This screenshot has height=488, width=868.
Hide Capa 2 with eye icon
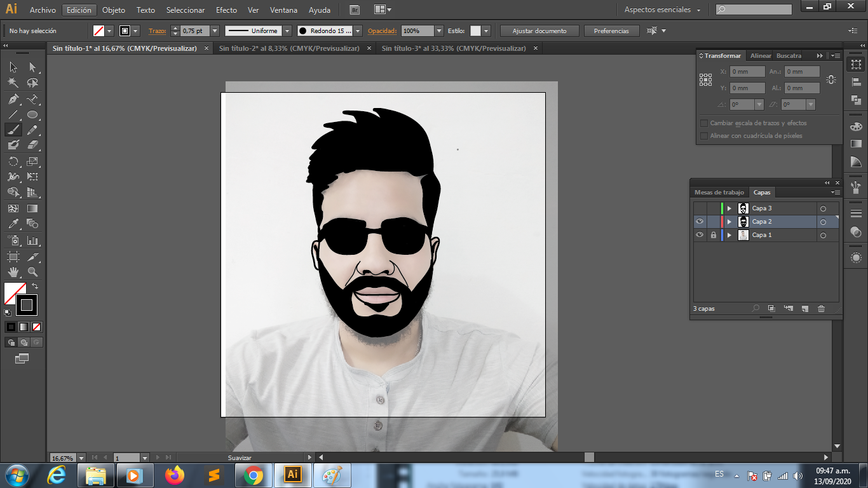click(700, 222)
